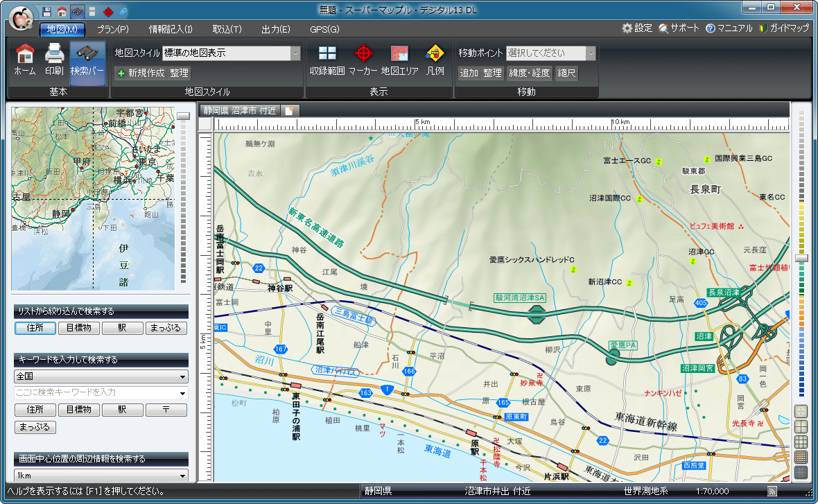818x504 pixels.
Task: Click 整理 in the 移動 group
Action: click(x=492, y=73)
